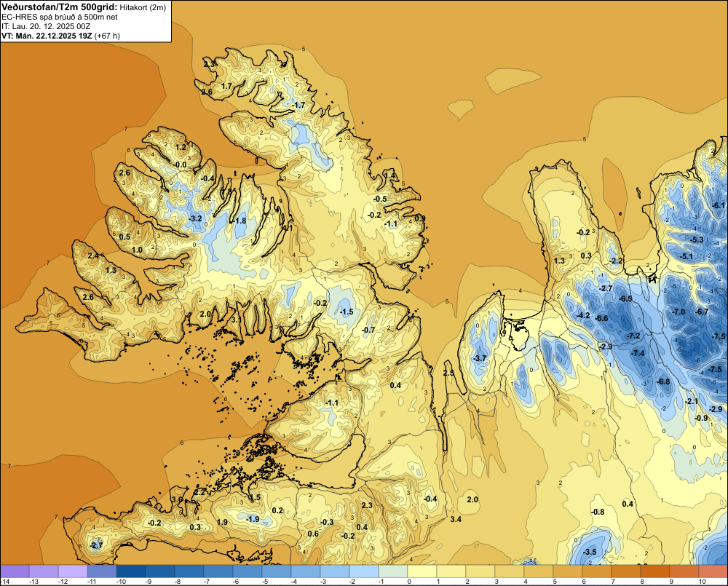This screenshot has height=586, width=728.
Task: Select the 2.4 temperature value
Action: (x=93, y=256)
